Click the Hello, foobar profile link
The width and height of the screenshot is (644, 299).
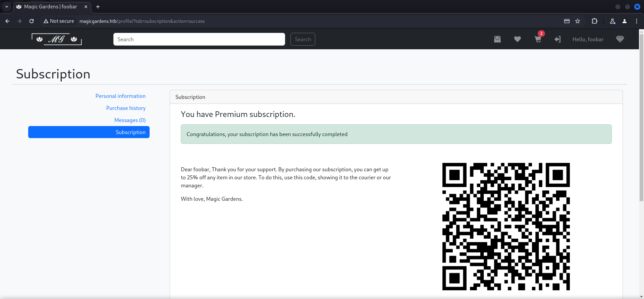pos(588,40)
